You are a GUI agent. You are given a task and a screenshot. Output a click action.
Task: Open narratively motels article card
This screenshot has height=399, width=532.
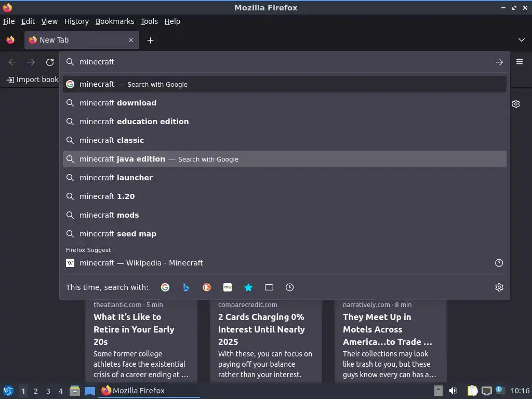click(391, 341)
